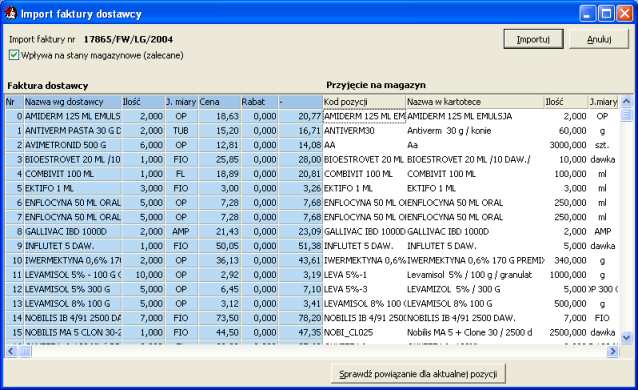Image resolution: width=638 pixels, height=390 pixels.
Task: Click Nazwa w kartotece column header
Action: click(x=475, y=102)
